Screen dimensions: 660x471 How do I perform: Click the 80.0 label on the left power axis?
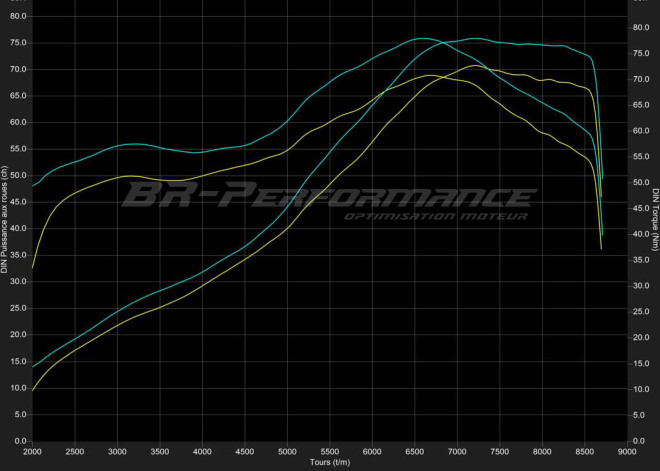click(19, 16)
